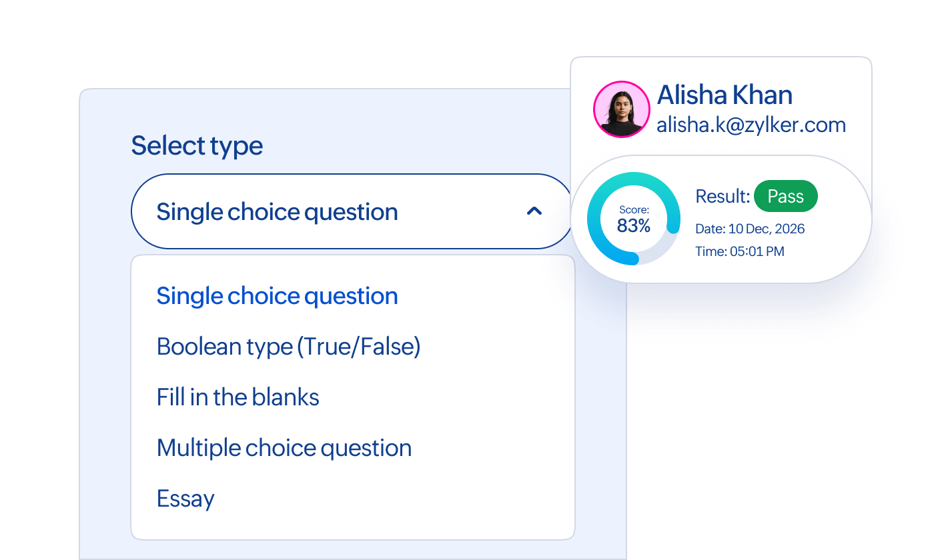
Task: Click the alisha.k@zylker.com email address
Action: coord(751,125)
